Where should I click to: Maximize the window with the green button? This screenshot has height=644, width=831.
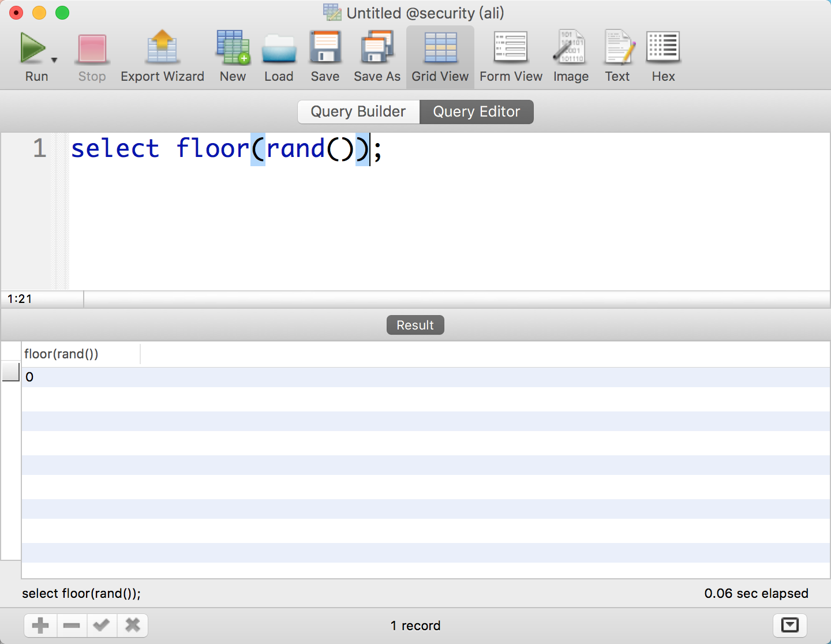(62, 13)
